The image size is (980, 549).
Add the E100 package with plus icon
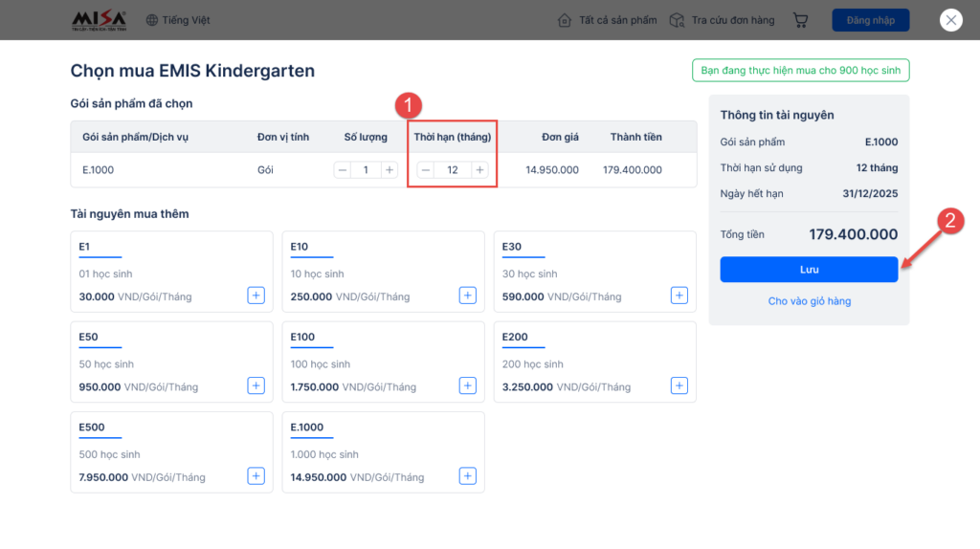(x=468, y=385)
